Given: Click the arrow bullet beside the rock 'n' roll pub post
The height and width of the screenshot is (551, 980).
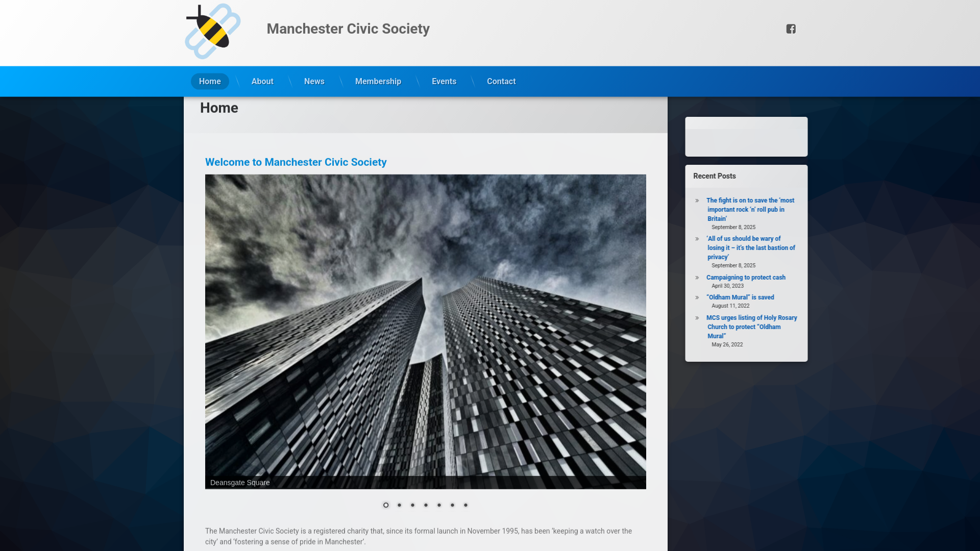Looking at the screenshot, I should click(x=697, y=201).
